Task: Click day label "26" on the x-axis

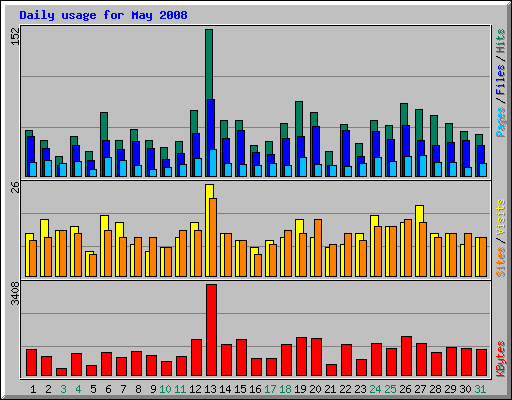Action: (x=405, y=389)
